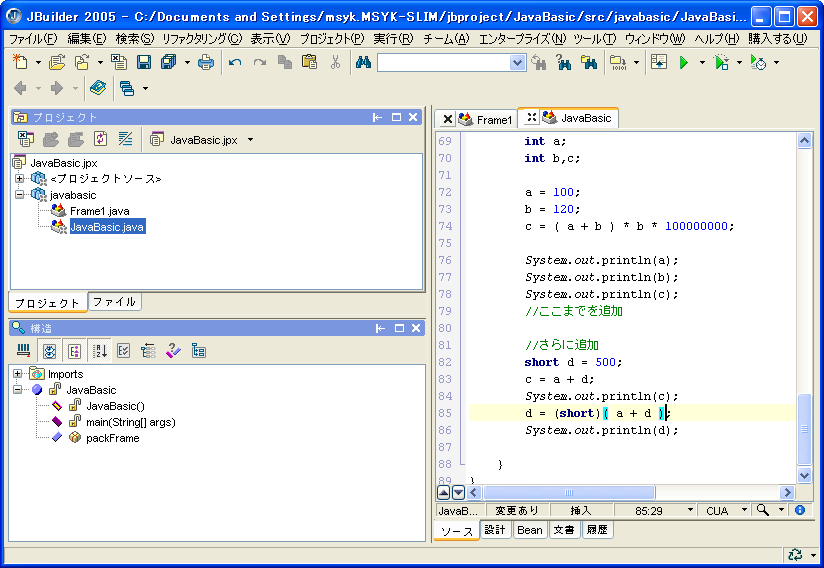Expand the <プロジェクトソース> tree node

tap(19, 179)
